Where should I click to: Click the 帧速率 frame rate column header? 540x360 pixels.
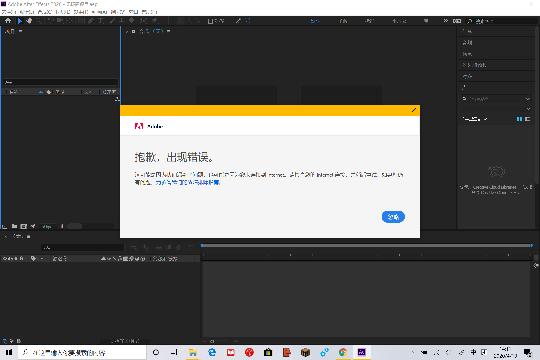[110, 92]
